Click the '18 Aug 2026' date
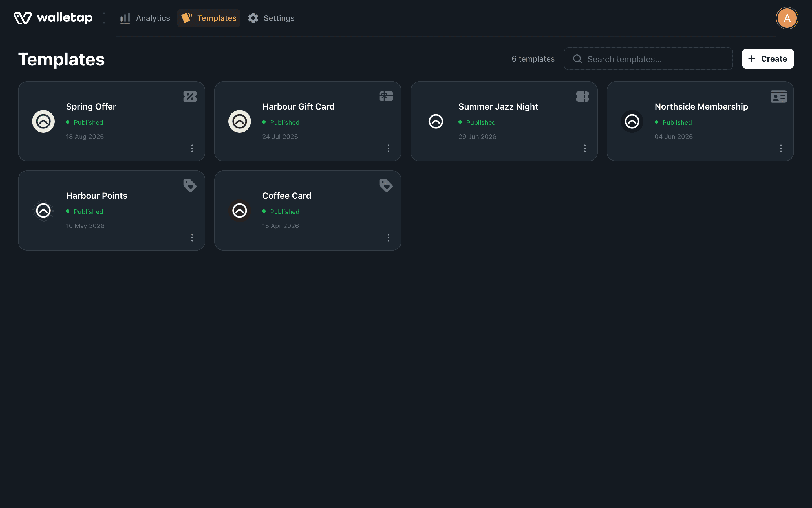Viewport: 812px width, 508px height. [x=85, y=137]
